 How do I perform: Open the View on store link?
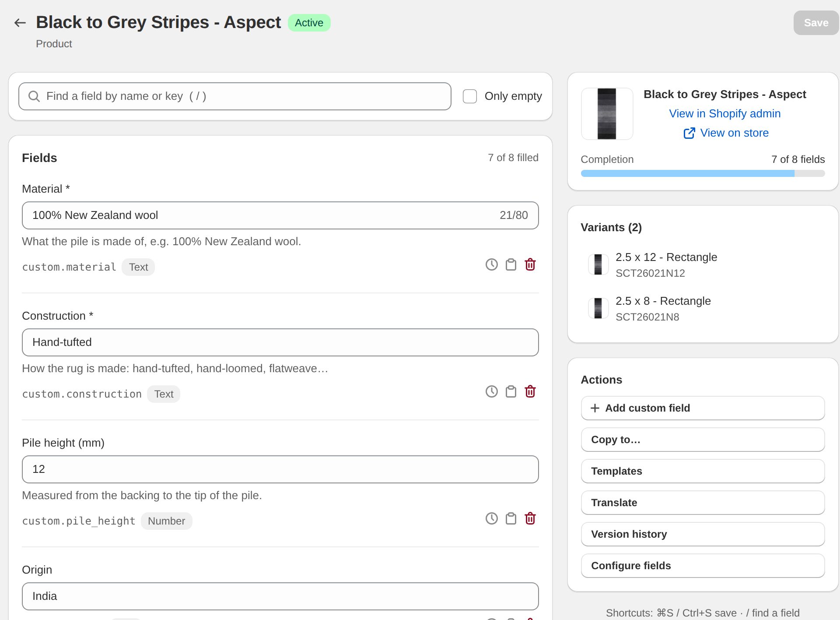click(734, 133)
